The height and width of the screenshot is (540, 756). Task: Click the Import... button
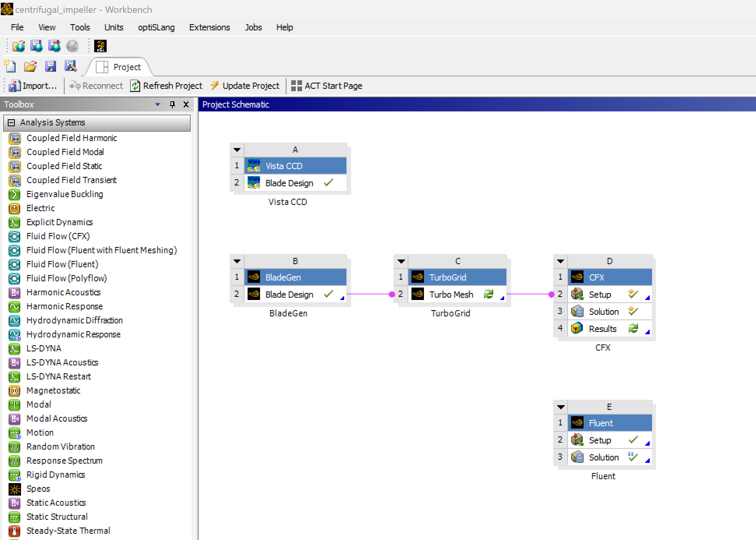coord(33,86)
